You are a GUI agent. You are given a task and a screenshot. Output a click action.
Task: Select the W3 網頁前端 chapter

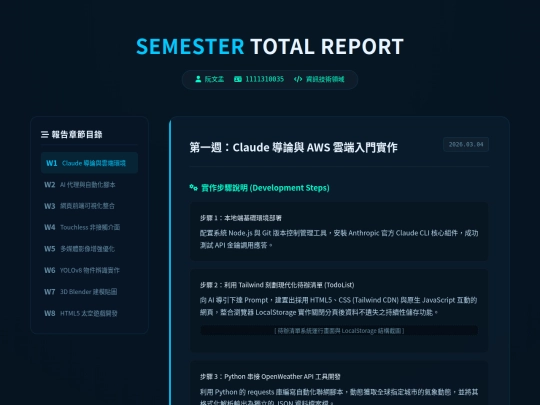click(x=89, y=206)
